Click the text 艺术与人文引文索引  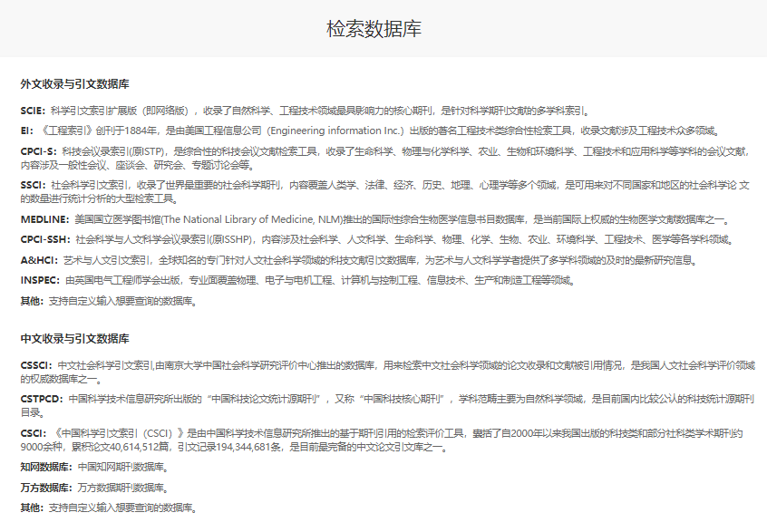point(106,260)
